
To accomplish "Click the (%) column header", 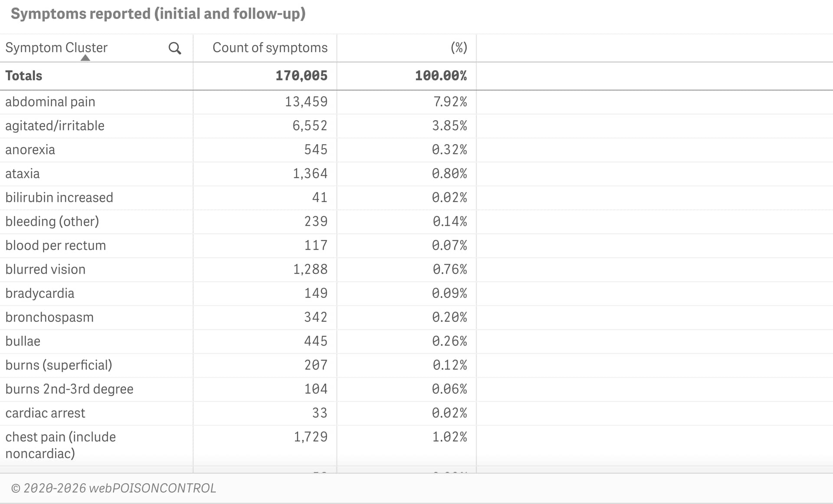I will (459, 47).
